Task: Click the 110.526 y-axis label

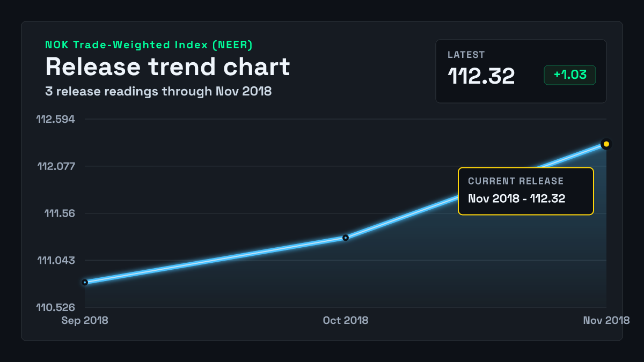Action: (56, 308)
